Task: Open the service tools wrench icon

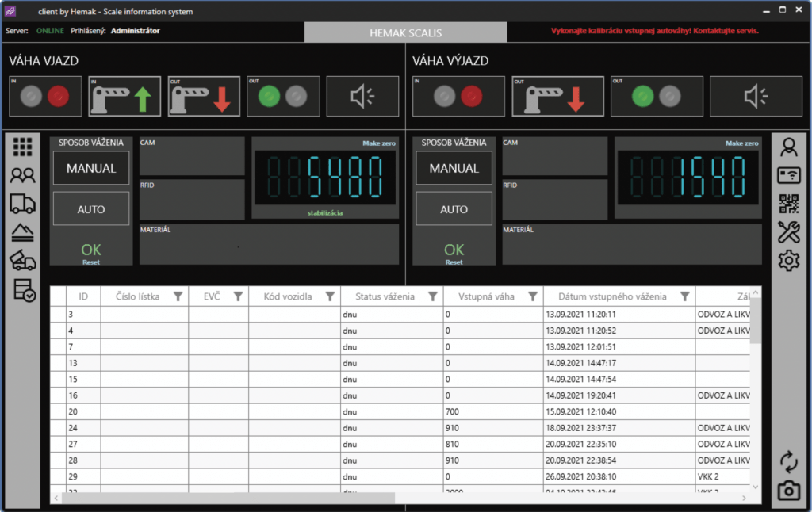Action: (x=789, y=232)
